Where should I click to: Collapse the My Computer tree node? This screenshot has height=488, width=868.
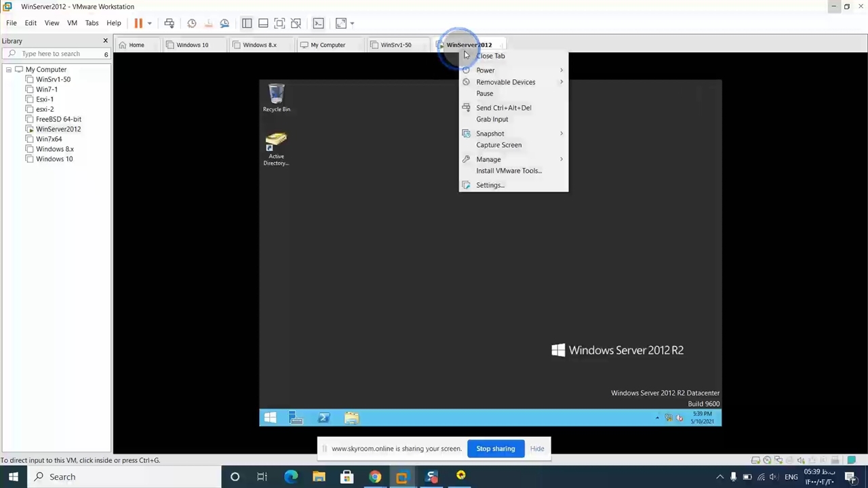[9, 70]
